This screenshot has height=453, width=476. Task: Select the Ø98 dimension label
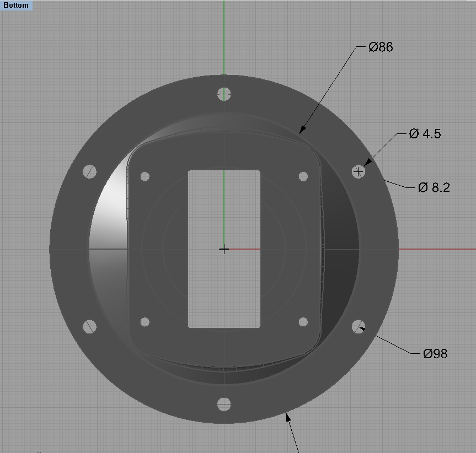tap(435, 354)
